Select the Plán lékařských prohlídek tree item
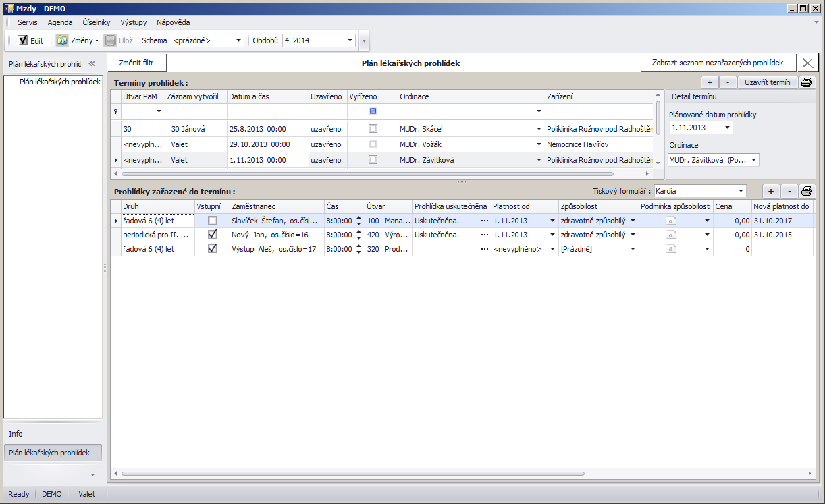This screenshot has height=504, width=825. coord(59,82)
